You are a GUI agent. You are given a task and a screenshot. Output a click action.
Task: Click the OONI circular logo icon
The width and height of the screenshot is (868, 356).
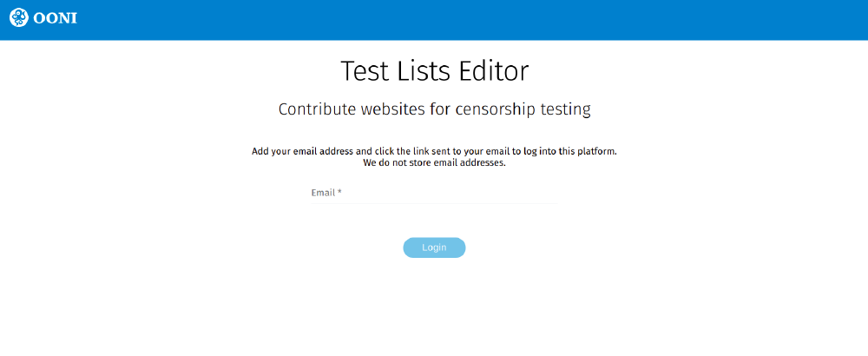pyautogui.click(x=18, y=17)
